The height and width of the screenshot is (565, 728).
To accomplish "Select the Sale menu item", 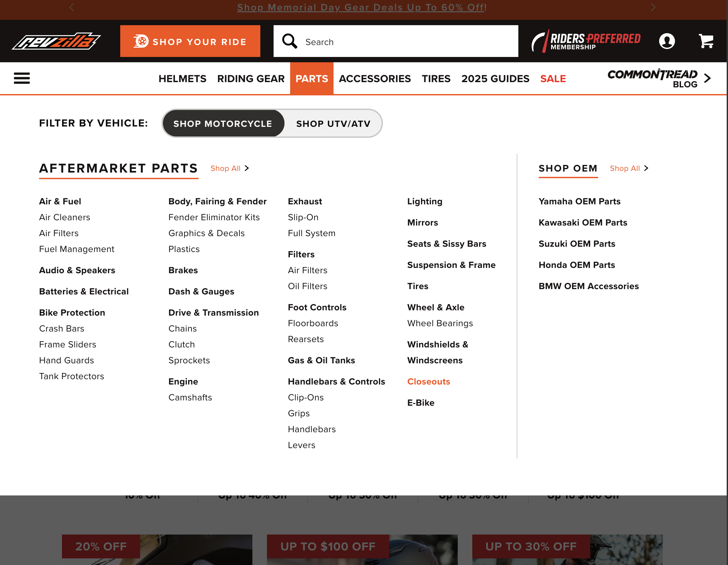I will coord(553,79).
